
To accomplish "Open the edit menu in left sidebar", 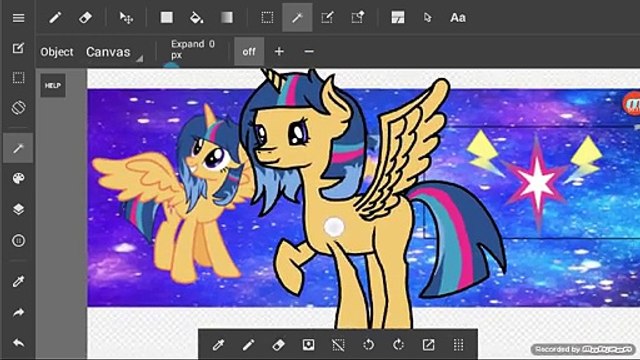I will tap(18, 48).
